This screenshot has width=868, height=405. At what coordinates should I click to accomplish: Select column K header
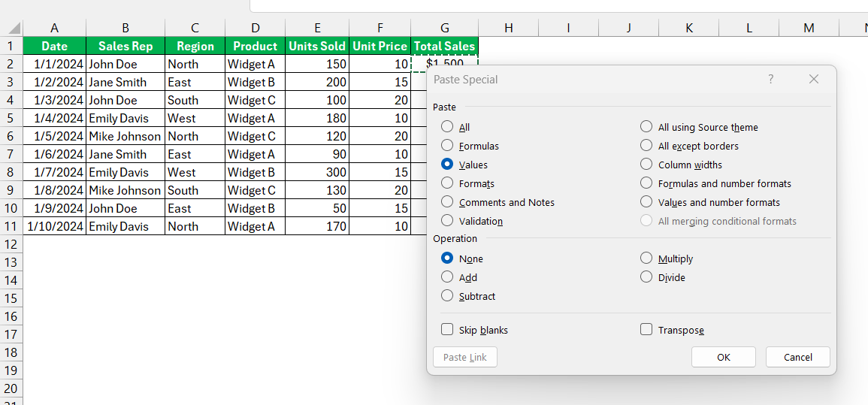click(688, 28)
